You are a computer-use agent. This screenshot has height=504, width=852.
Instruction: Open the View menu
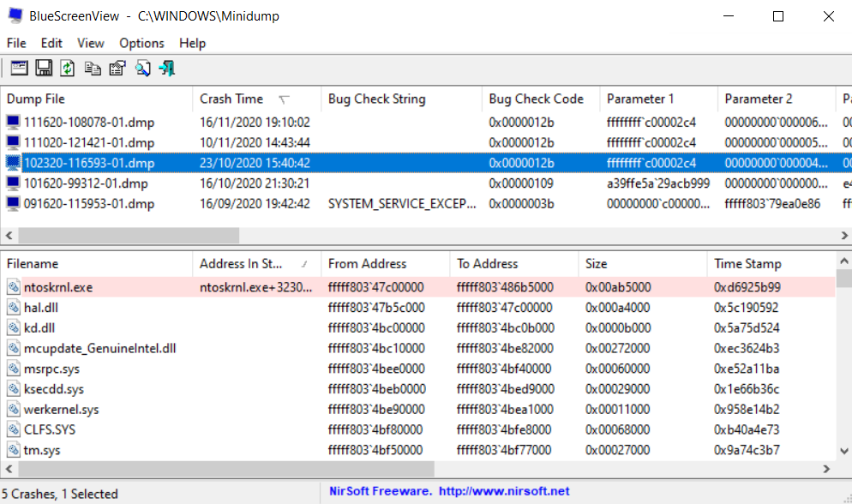(90, 43)
